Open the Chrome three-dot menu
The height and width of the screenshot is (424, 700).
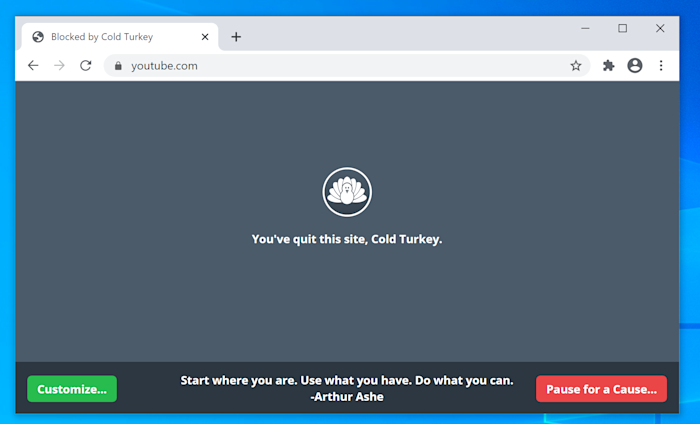[661, 66]
